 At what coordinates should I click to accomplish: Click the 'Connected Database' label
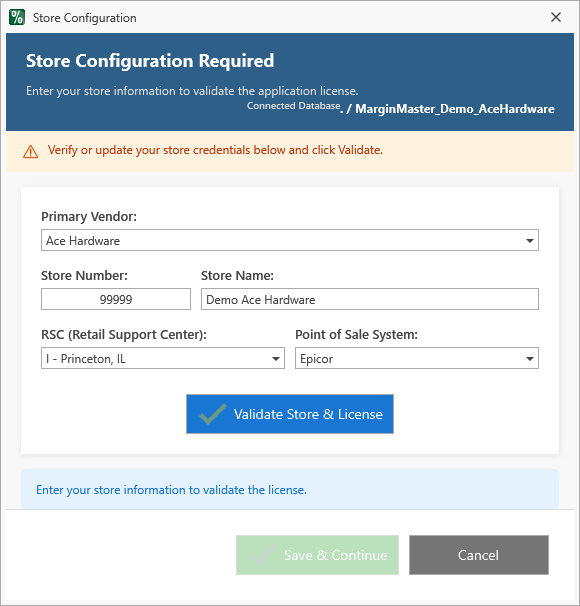[x=294, y=106]
